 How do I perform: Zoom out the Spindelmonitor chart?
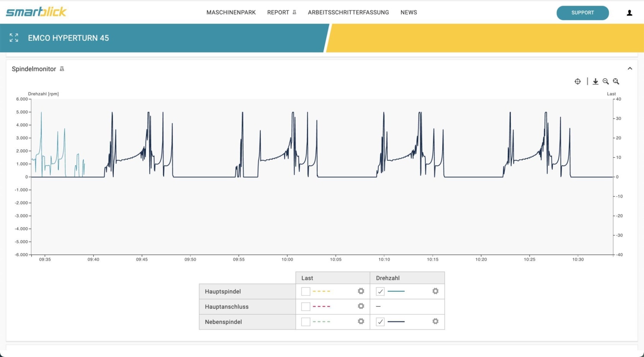point(606,82)
